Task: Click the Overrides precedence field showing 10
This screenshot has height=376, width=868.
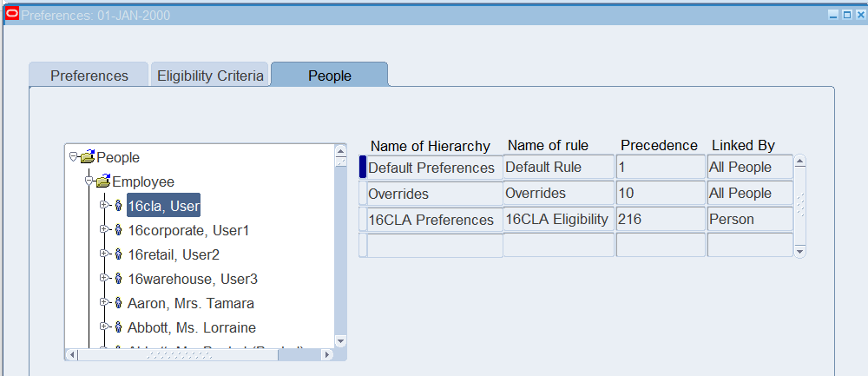Action: point(661,193)
